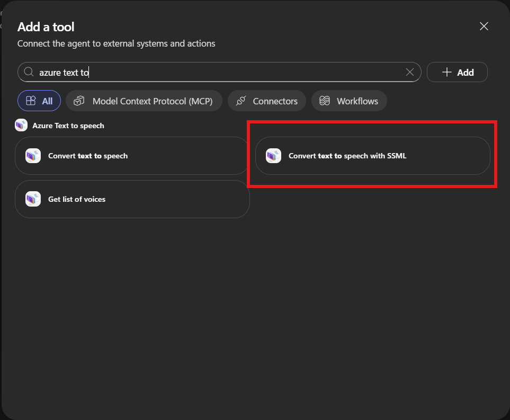Choose Convert text to speech tool
510x420 pixels.
(x=132, y=156)
